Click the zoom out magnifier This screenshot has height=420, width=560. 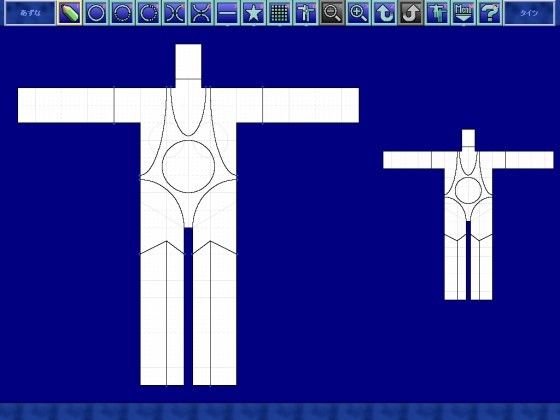[x=332, y=13]
